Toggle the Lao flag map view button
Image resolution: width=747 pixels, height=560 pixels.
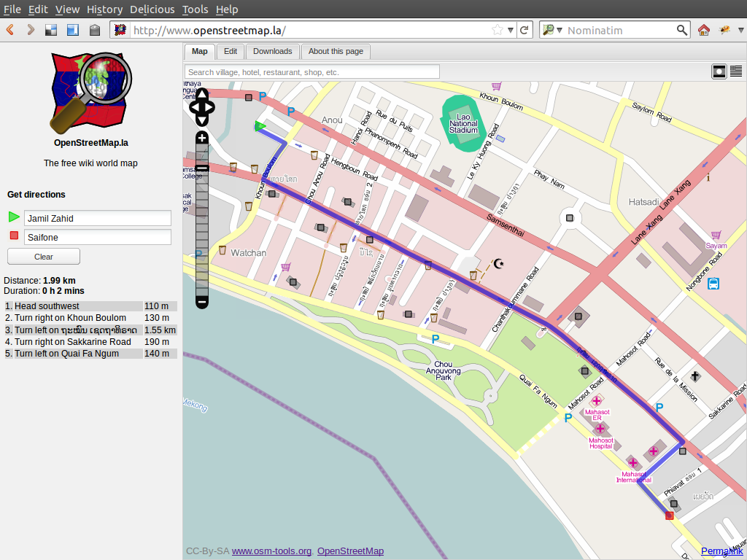pyautogui.click(x=719, y=71)
